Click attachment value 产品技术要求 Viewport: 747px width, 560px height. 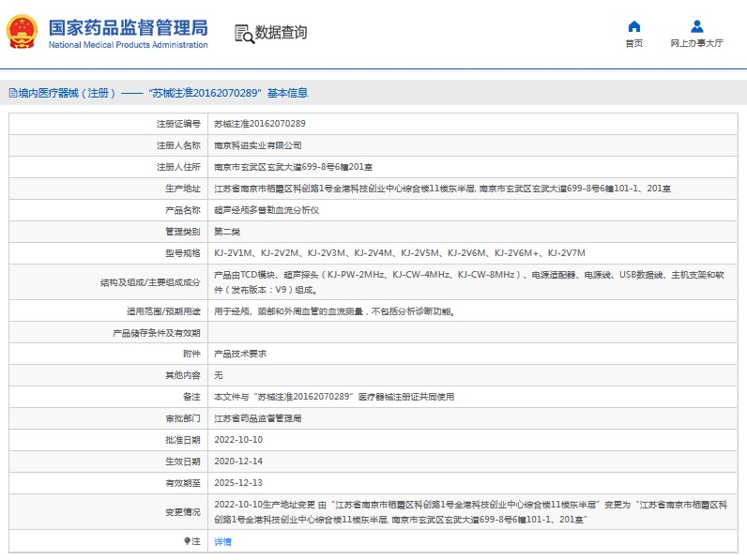click(x=240, y=354)
